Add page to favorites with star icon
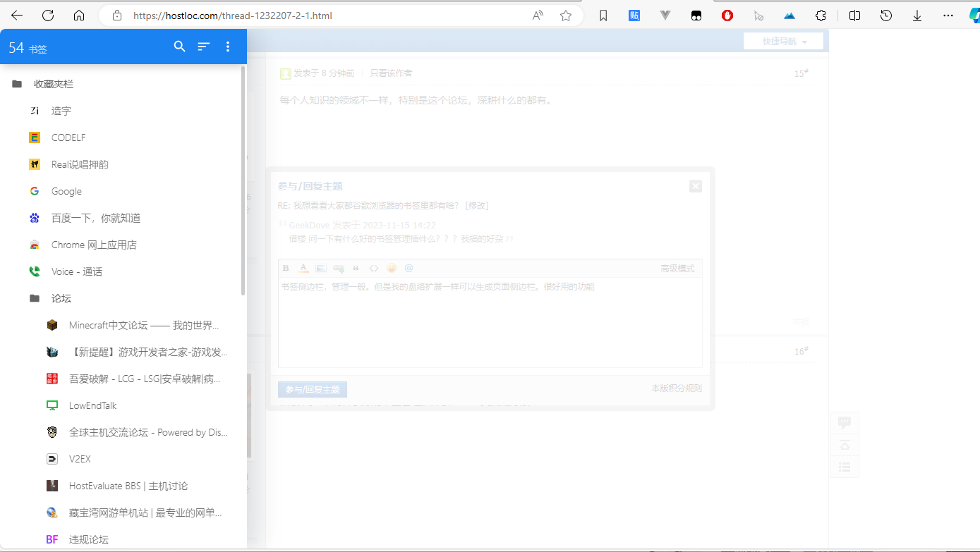The height and width of the screenshot is (552, 980). click(565, 16)
